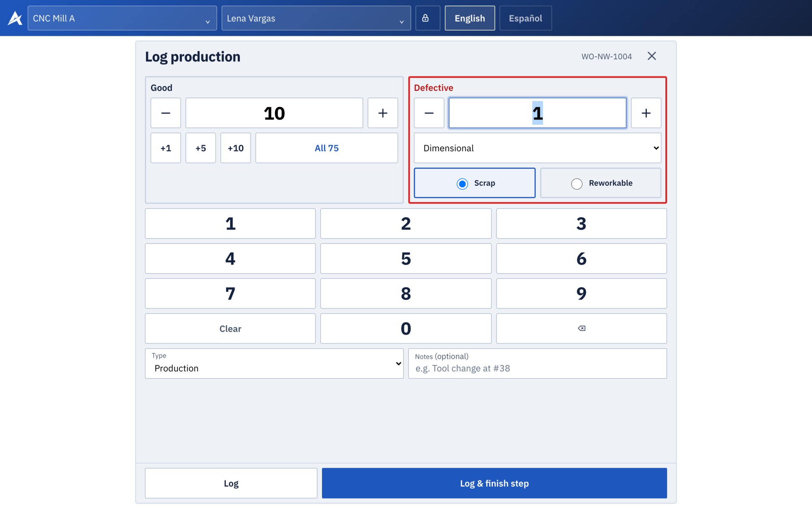812x508 pixels.
Task: Tap keypad digit 2
Action: point(406,224)
